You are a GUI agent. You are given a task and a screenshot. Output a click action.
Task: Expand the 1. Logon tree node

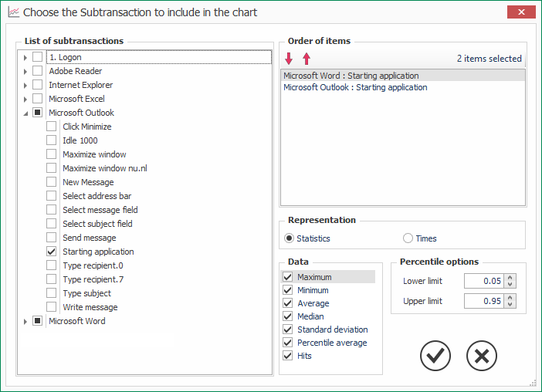[x=25, y=58]
